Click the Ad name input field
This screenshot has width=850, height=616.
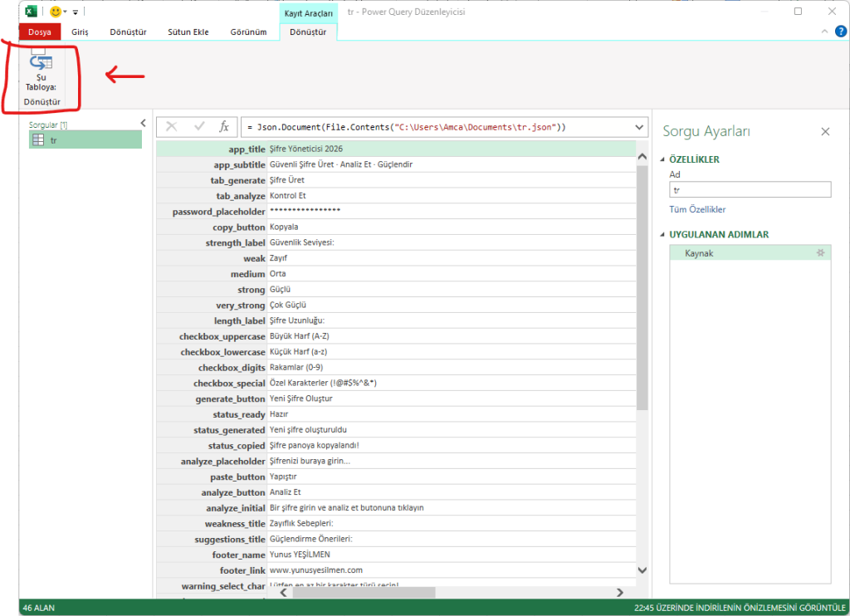pyautogui.click(x=750, y=190)
